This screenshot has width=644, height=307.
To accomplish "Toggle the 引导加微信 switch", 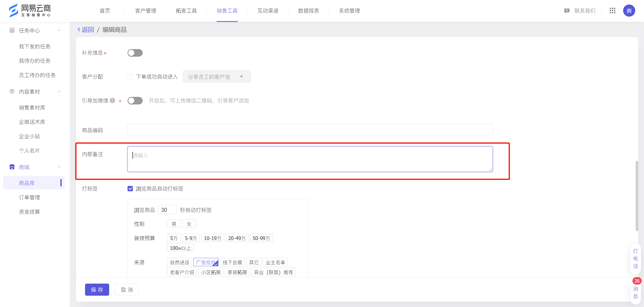I will click(135, 101).
